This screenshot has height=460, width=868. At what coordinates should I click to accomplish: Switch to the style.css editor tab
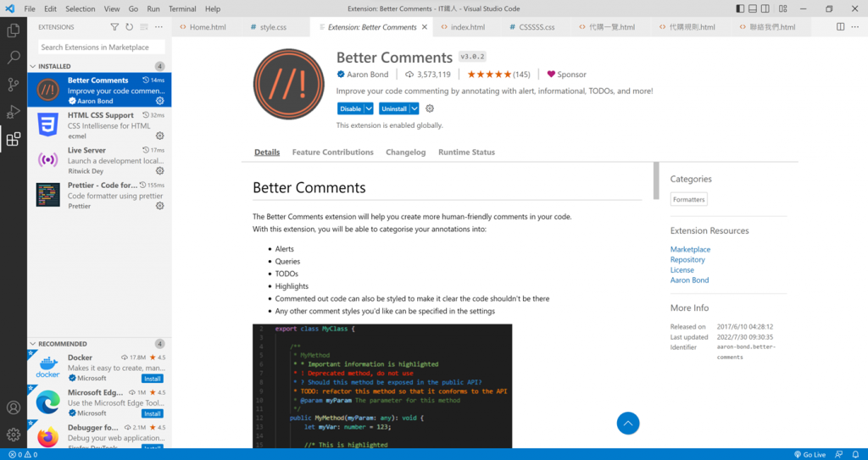pyautogui.click(x=273, y=27)
